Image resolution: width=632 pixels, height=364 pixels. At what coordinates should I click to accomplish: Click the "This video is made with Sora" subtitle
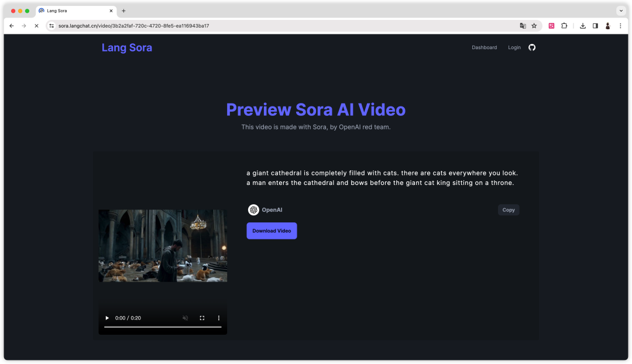[x=316, y=127]
